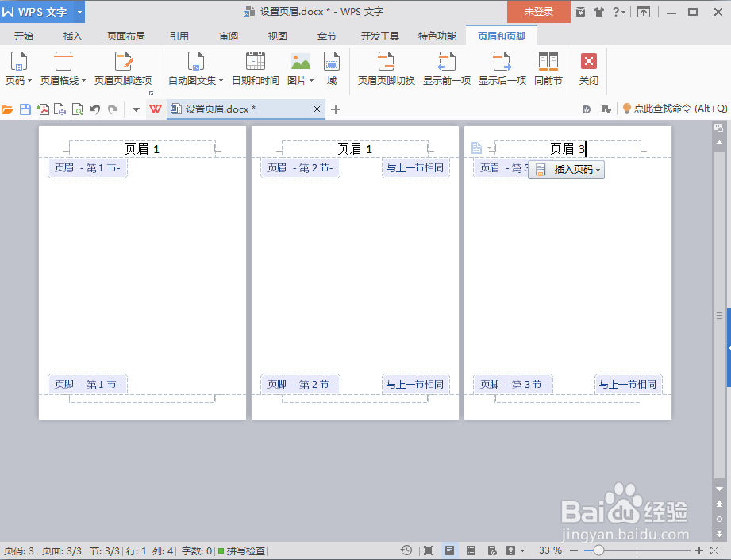The width and height of the screenshot is (731, 560).
Task: Switch with 页眉页脚切换 button
Action: [x=386, y=68]
